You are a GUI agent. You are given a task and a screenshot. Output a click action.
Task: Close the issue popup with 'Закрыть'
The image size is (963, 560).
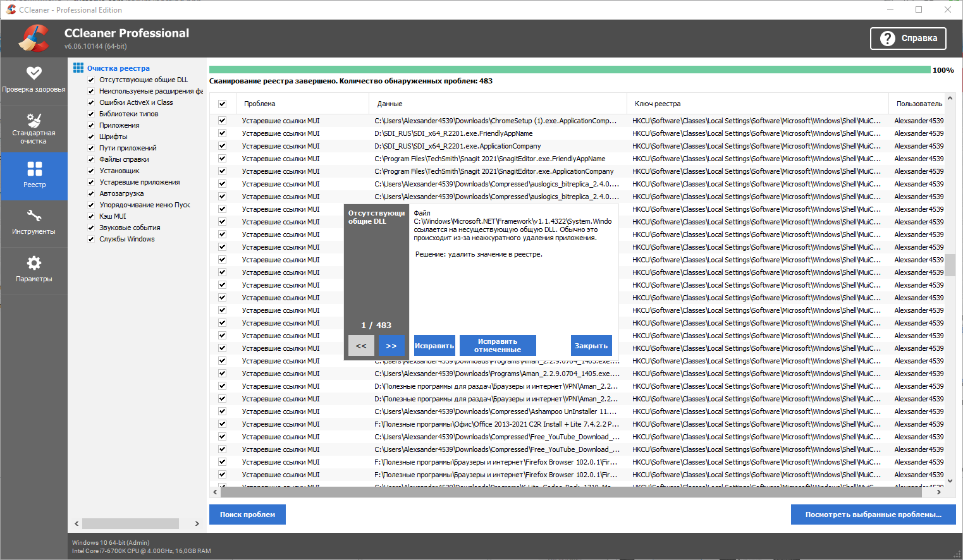[591, 346]
